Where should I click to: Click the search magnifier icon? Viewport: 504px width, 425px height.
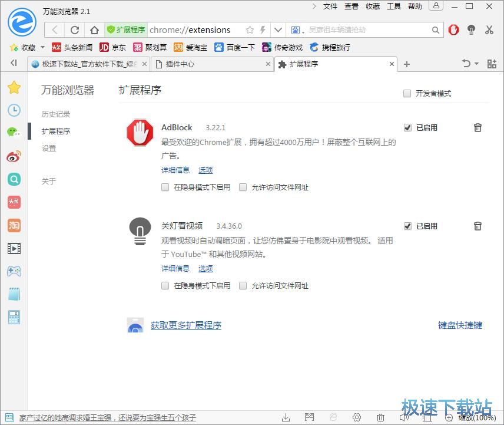(x=436, y=30)
